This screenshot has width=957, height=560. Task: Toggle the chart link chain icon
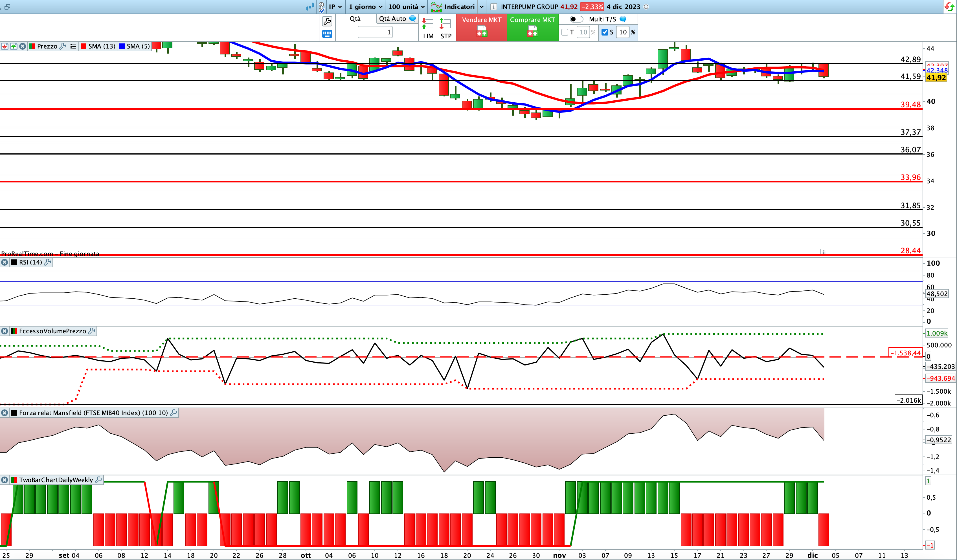(322, 7)
